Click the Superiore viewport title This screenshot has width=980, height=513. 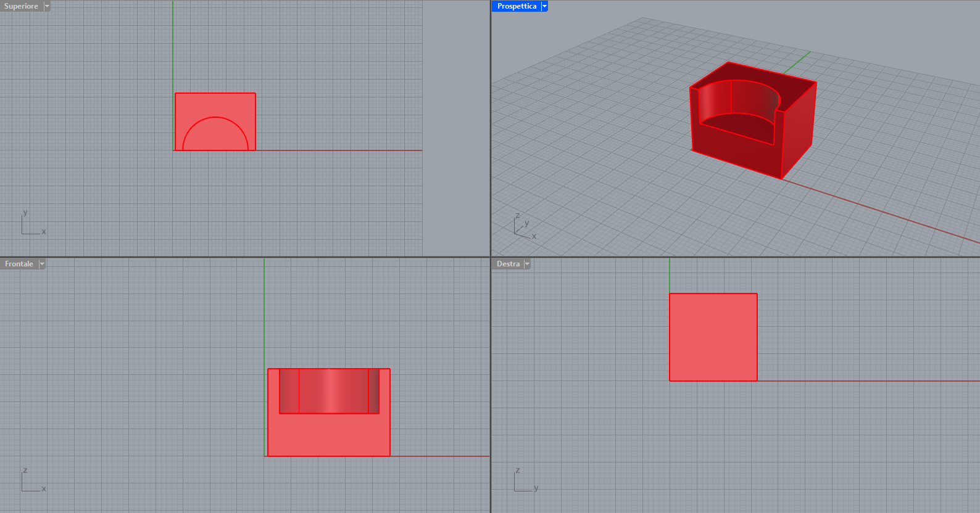tap(21, 6)
